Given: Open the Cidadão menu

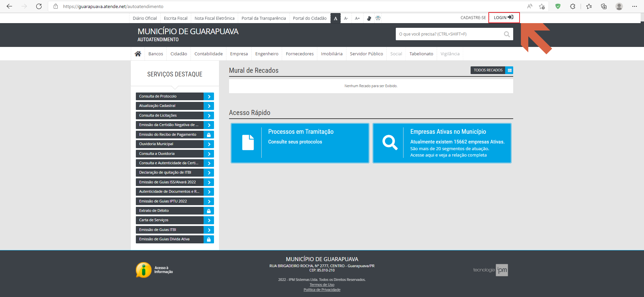Looking at the screenshot, I should 179,54.
